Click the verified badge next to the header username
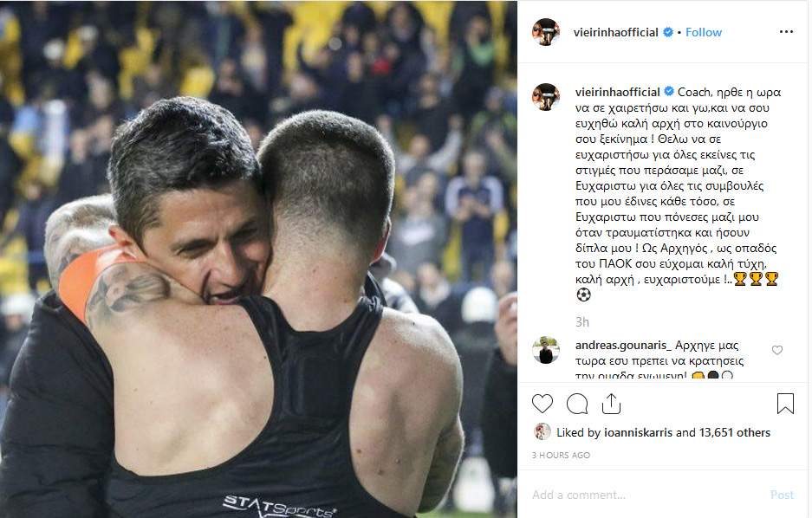812x518 pixels. coord(668,32)
